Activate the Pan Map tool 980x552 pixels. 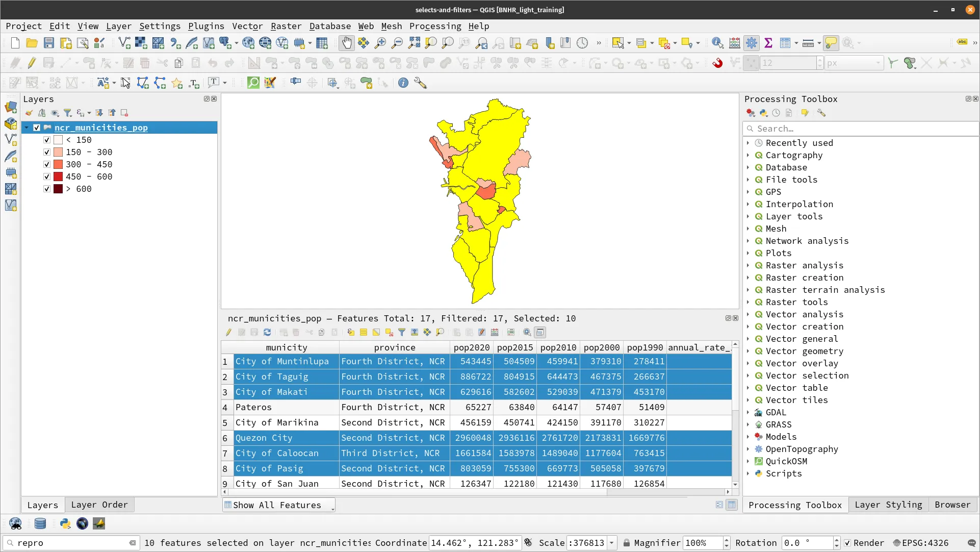click(347, 43)
